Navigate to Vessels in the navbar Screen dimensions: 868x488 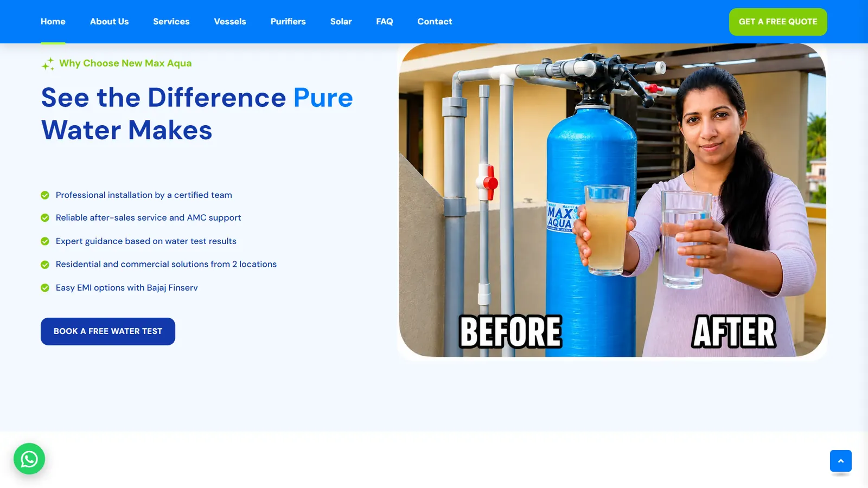[x=230, y=22]
